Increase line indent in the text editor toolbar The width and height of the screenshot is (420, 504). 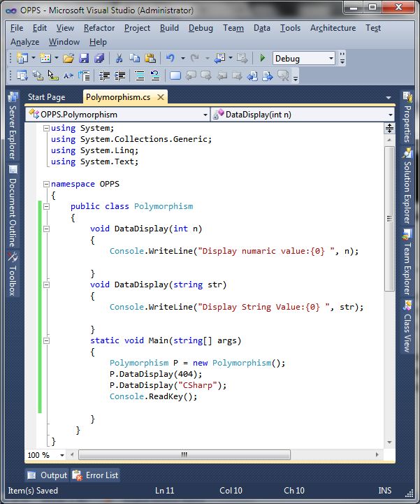(x=120, y=76)
